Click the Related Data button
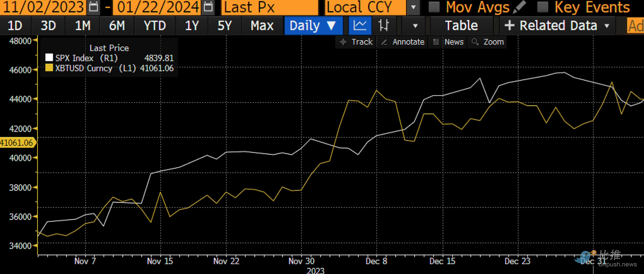 tap(557, 26)
